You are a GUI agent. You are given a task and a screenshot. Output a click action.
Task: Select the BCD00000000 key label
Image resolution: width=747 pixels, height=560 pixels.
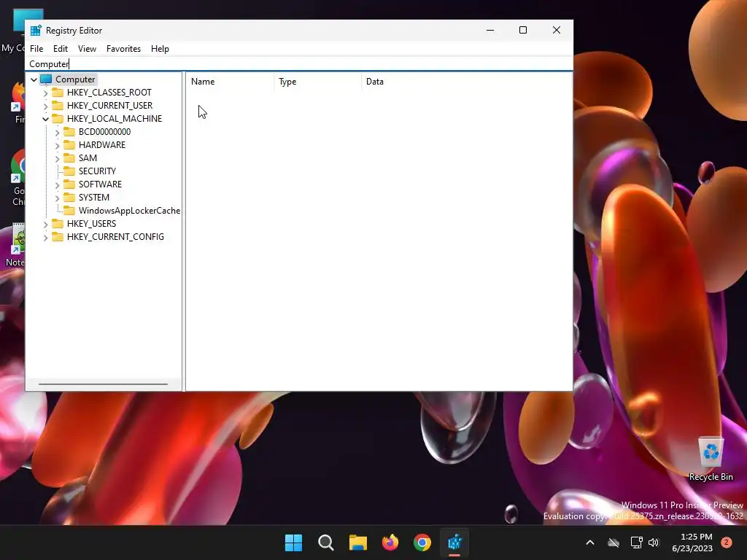point(104,132)
